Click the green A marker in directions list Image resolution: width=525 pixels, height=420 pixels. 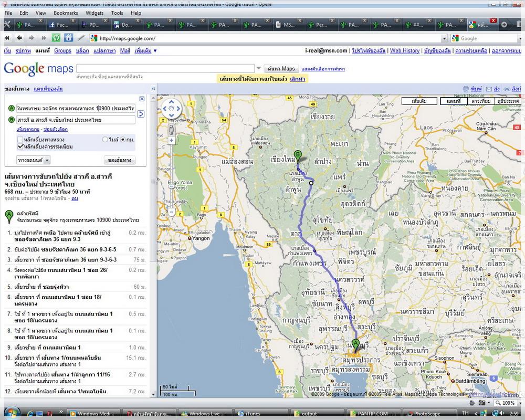click(9, 216)
